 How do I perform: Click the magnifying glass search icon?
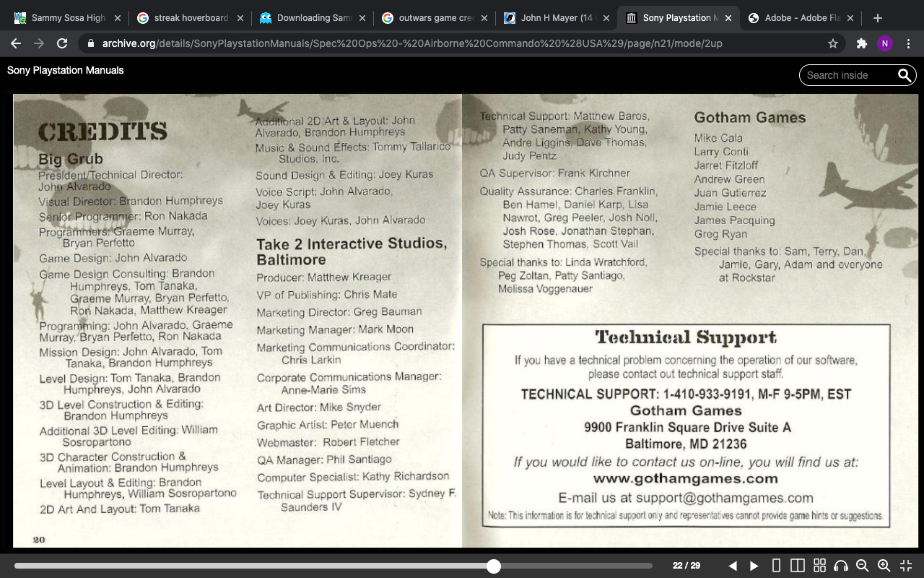905,75
